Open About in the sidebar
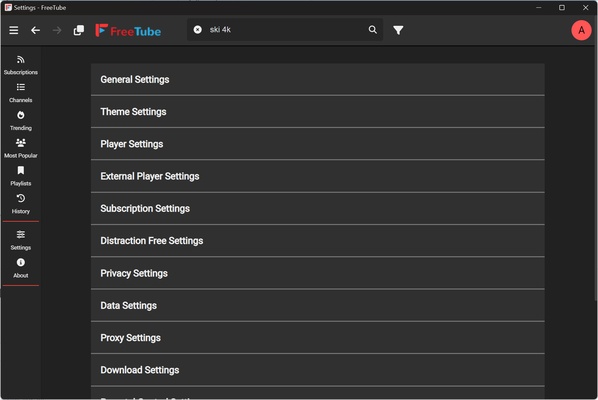 tap(21, 268)
